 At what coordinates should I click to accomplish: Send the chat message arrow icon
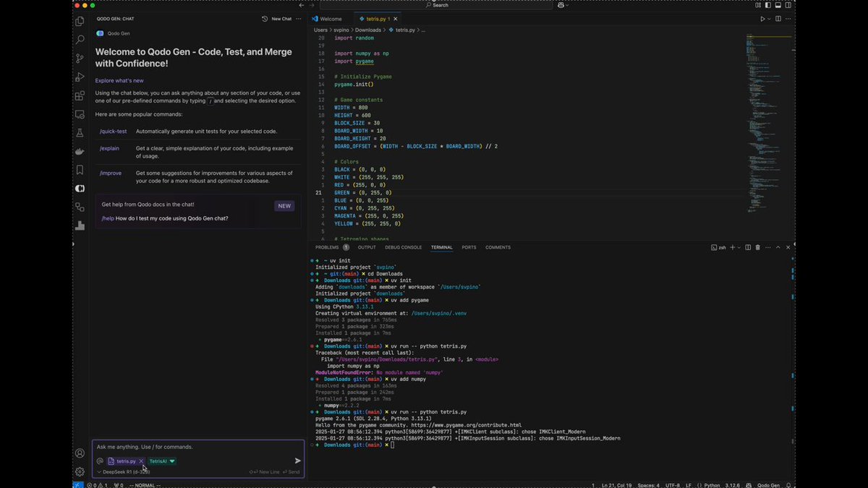[x=297, y=461]
